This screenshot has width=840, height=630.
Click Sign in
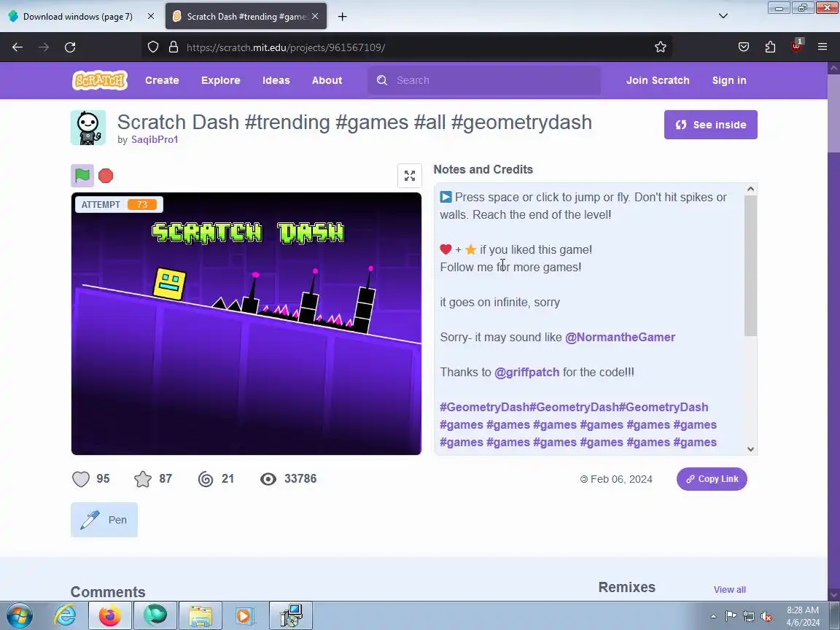coord(729,80)
